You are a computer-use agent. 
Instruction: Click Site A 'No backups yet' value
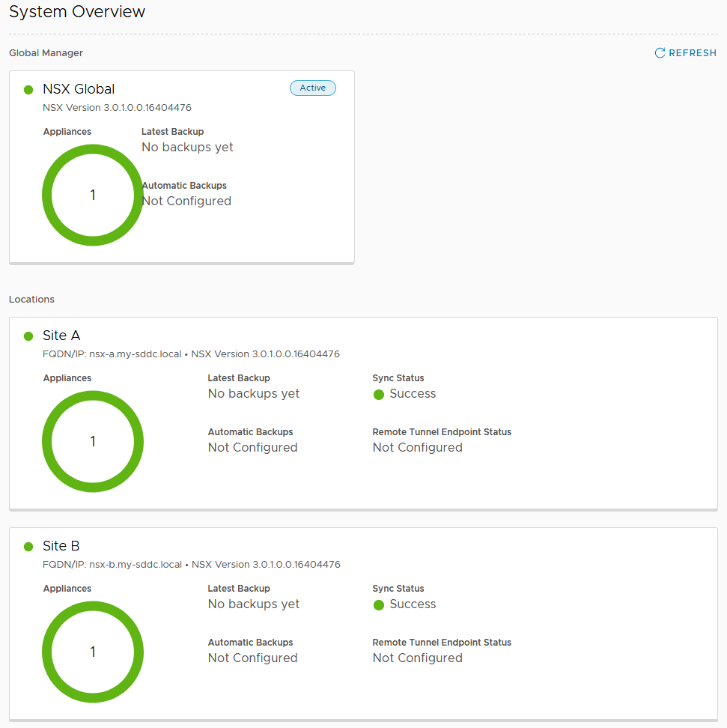point(254,394)
